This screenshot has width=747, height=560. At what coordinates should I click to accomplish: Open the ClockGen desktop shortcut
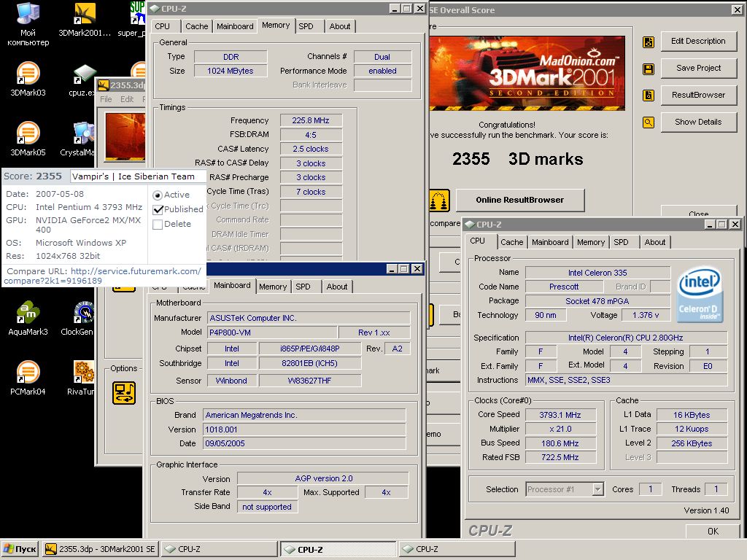pyautogui.click(x=77, y=318)
